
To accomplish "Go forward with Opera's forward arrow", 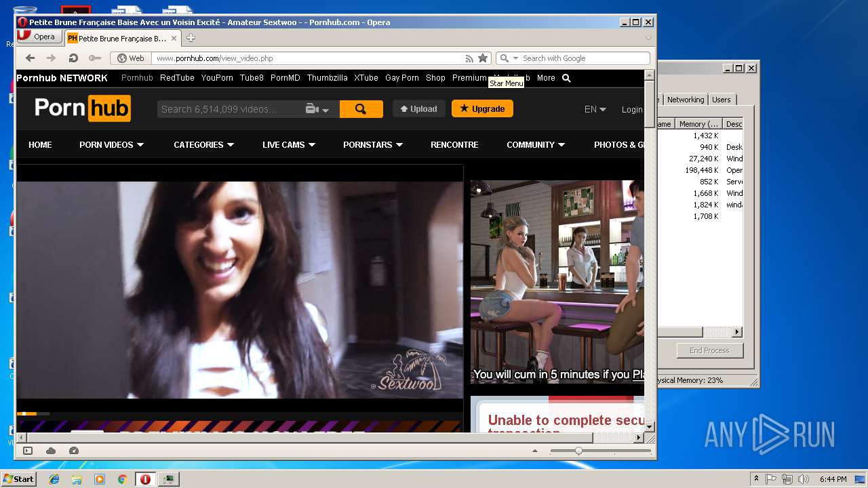I will click(51, 58).
